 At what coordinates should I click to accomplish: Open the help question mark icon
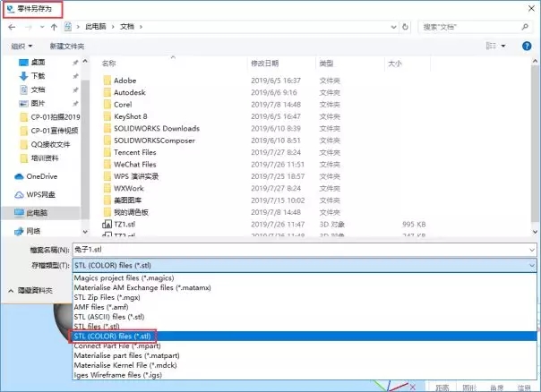click(527, 46)
